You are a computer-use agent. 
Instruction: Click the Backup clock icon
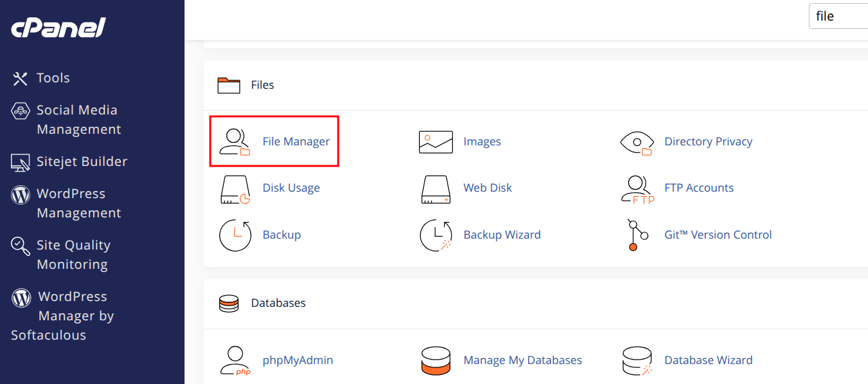[x=236, y=234]
